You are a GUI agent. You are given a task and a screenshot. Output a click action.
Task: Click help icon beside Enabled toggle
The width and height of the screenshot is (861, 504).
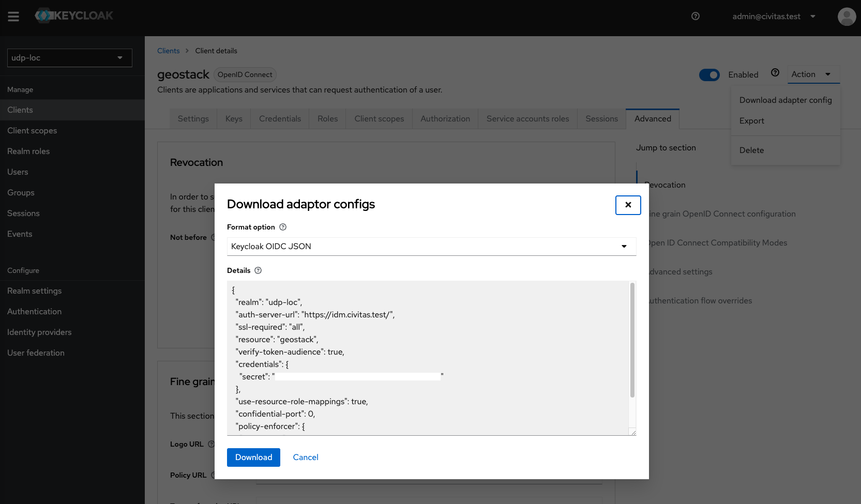tap(775, 72)
